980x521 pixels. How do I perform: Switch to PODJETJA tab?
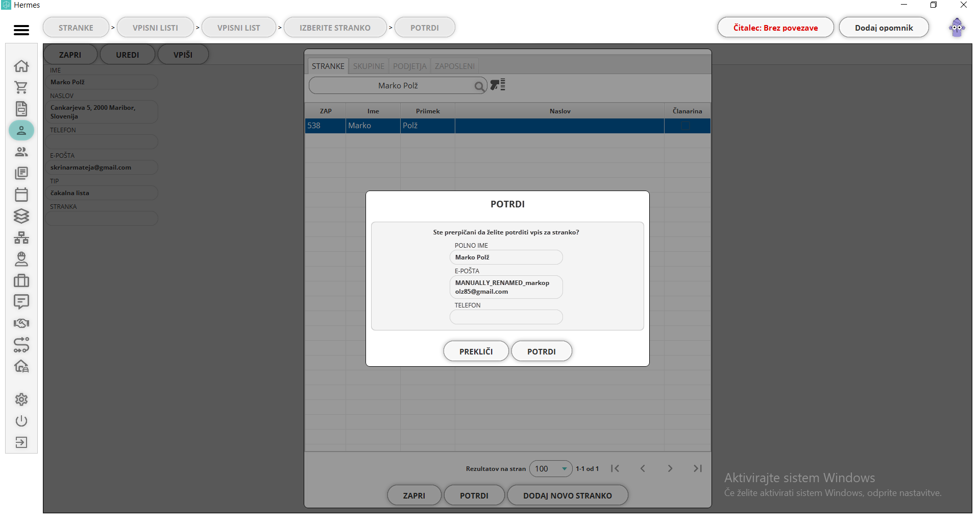click(x=409, y=66)
